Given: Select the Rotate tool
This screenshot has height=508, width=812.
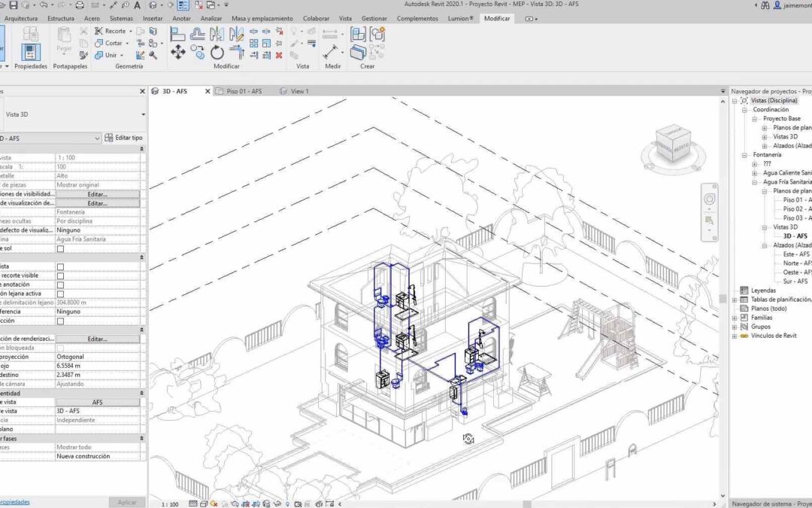Looking at the screenshot, I should pyautogui.click(x=217, y=52).
